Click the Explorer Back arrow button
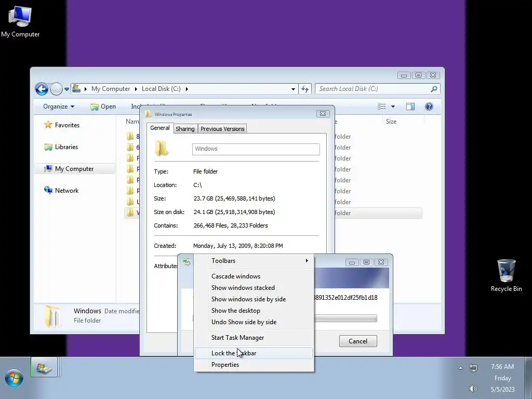532x399 pixels. point(42,89)
